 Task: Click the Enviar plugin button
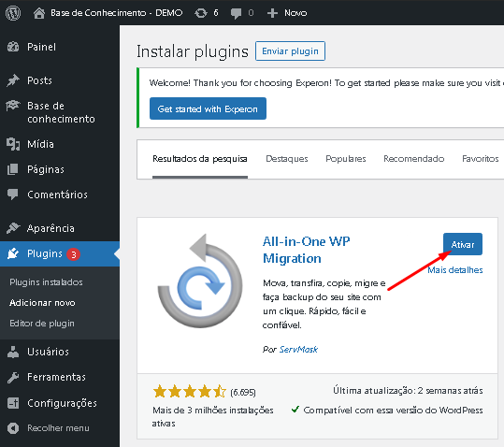pyautogui.click(x=290, y=51)
